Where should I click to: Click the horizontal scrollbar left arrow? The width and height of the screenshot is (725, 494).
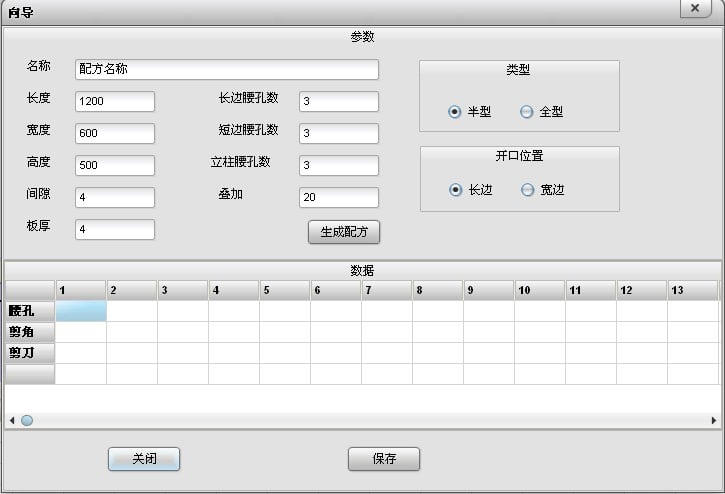click(x=12, y=420)
